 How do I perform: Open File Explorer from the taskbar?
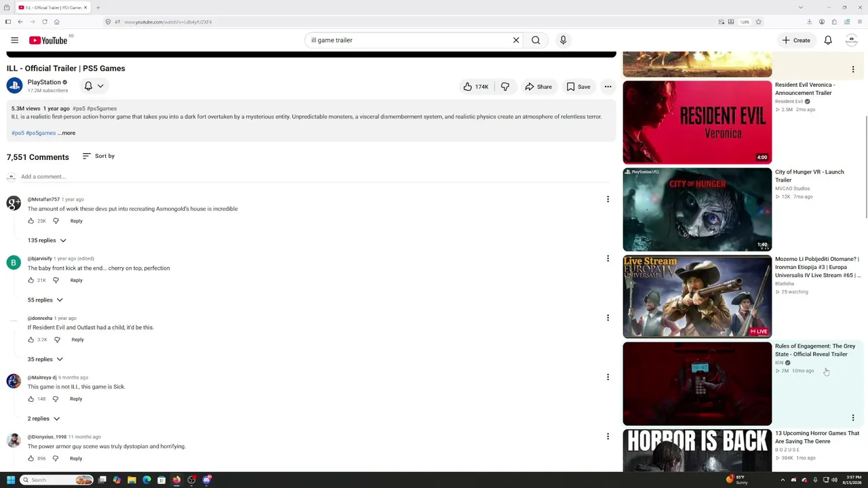tap(132, 480)
